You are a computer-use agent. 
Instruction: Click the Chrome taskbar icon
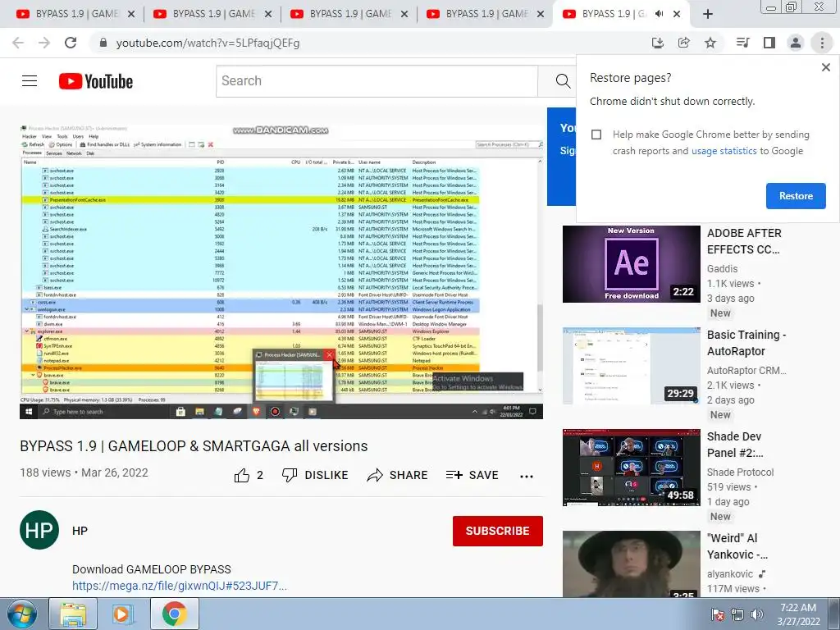coord(174,614)
